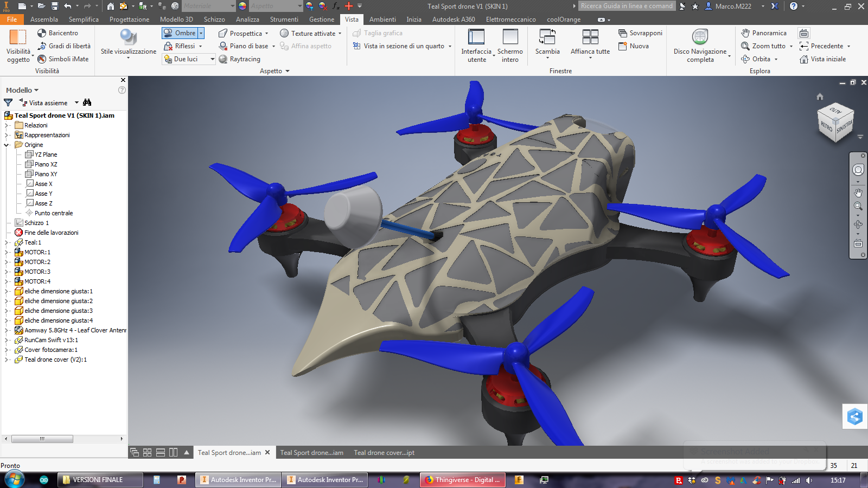
Task: Expand the MOTOR:1 node
Action: 7,252
